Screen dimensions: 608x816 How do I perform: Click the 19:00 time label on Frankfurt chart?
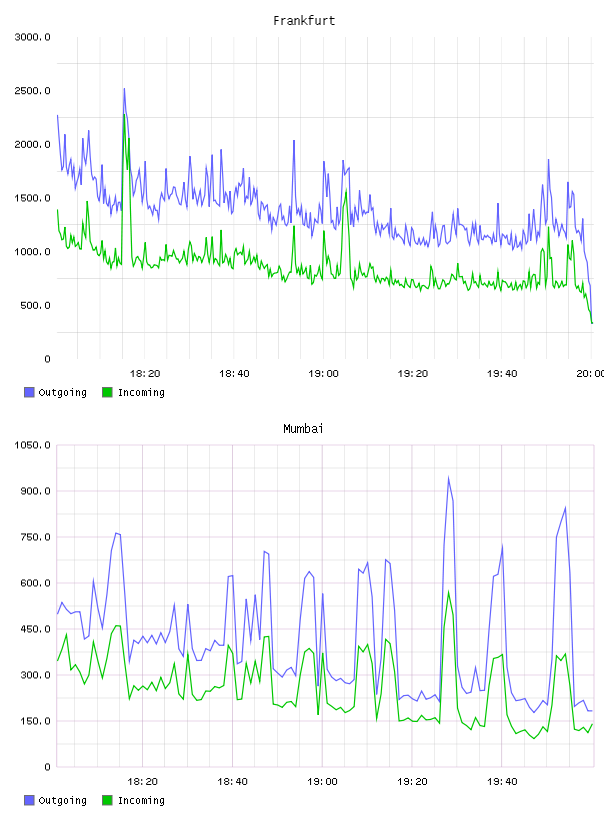[323, 374]
